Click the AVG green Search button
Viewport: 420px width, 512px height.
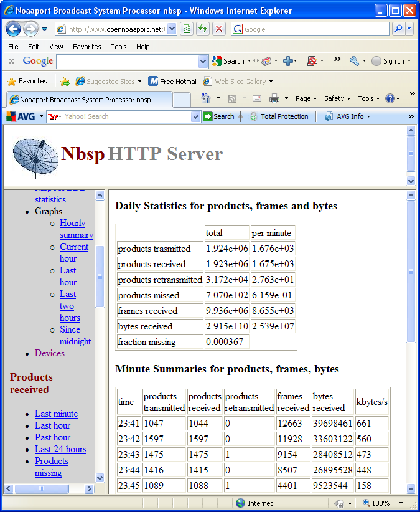point(218,116)
